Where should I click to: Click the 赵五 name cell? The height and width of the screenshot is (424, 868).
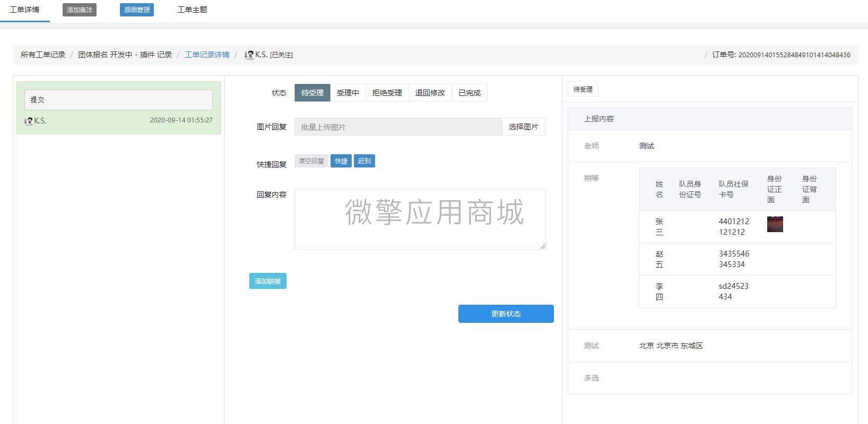[659, 259]
